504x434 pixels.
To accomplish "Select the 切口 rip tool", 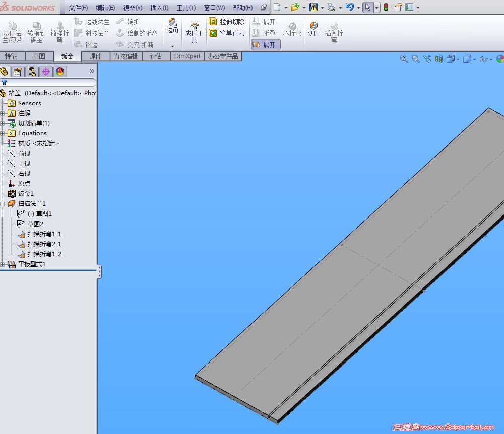I will (313, 29).
